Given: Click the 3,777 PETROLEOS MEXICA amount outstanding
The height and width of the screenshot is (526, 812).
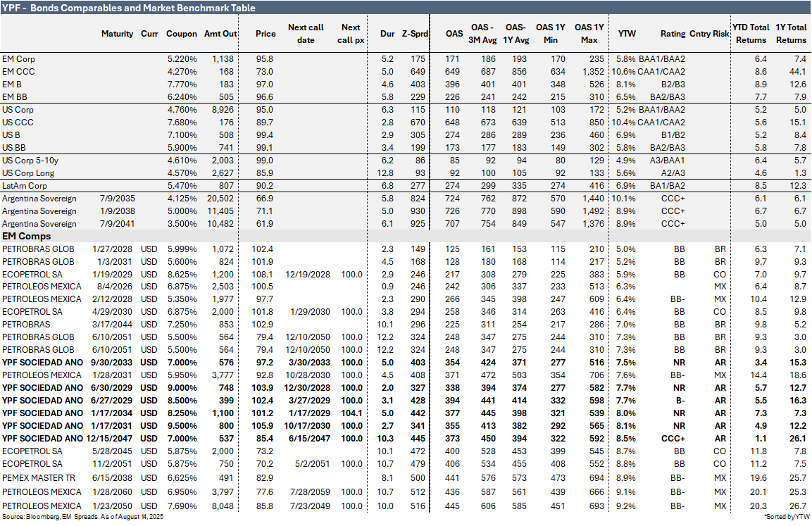Looking at the screenshot, I should (x=223, y=375).
